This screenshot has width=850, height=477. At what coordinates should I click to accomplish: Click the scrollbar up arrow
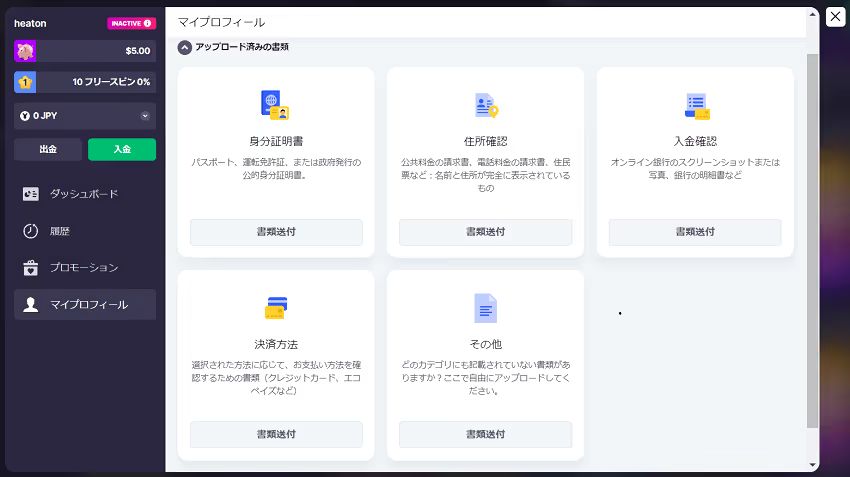pyautogui.click(x=812, y=15)
